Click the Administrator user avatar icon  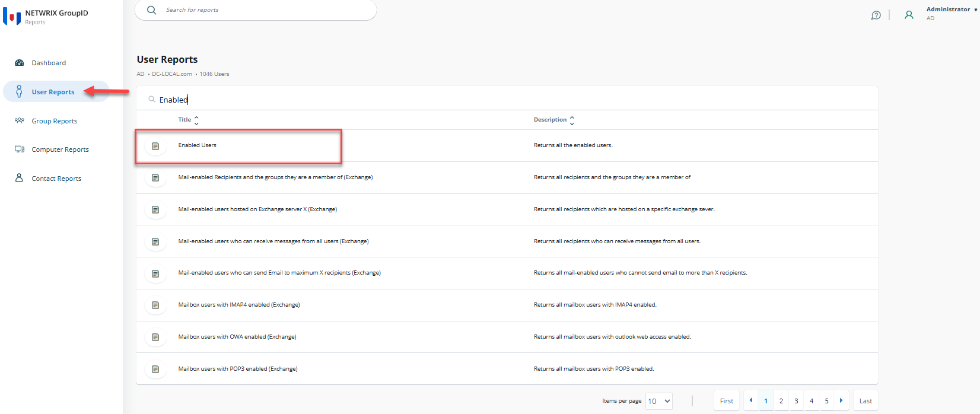(x=909, y=15)
